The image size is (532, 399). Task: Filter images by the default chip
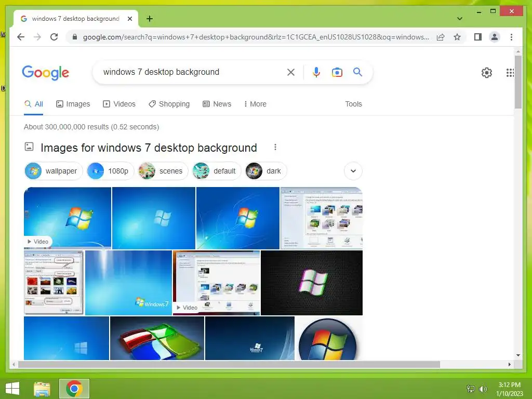tap(217, 171)
